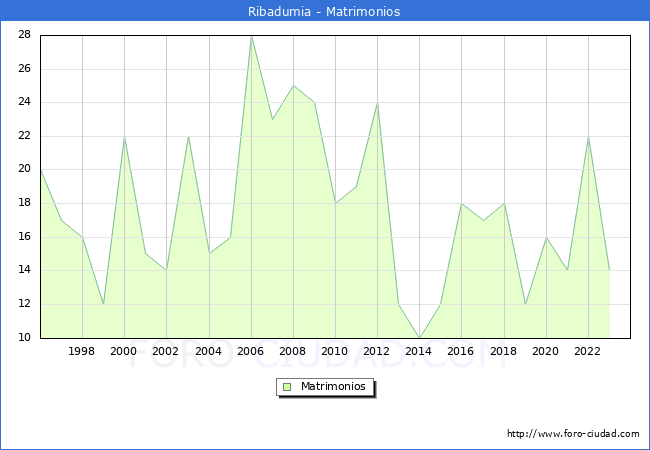Click the 2006 peak at 28
This screenshot has width=650, height=450.
click(251, 35)
